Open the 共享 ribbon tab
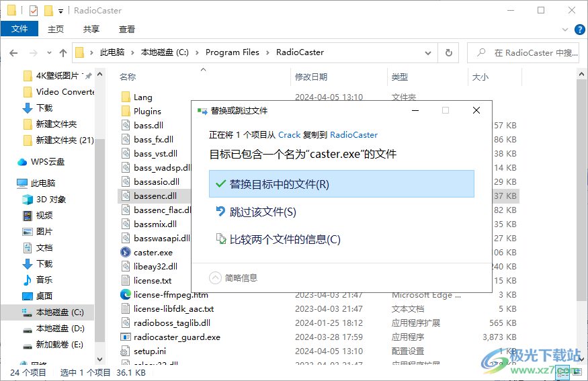 pyautogui.click(x=91, y=30)
